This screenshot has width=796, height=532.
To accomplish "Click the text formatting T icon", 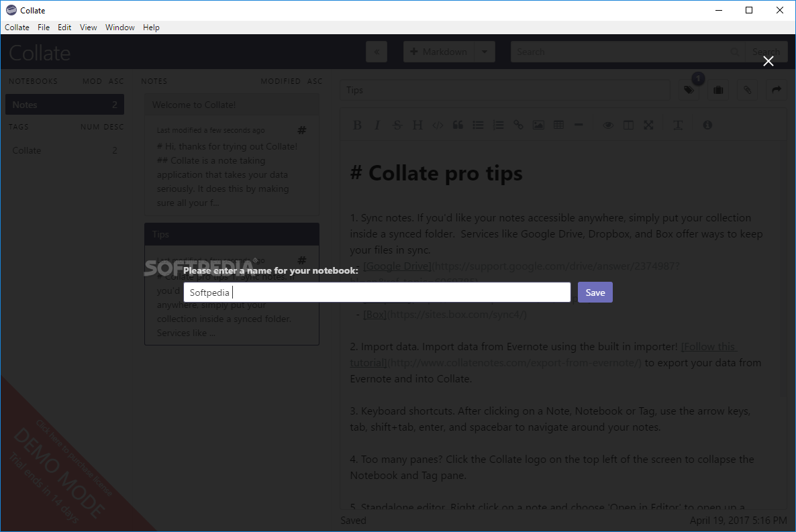I will (678, 125).
